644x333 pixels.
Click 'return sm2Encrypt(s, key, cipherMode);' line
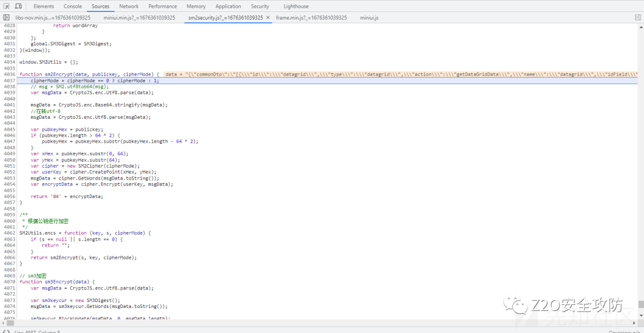83,257
